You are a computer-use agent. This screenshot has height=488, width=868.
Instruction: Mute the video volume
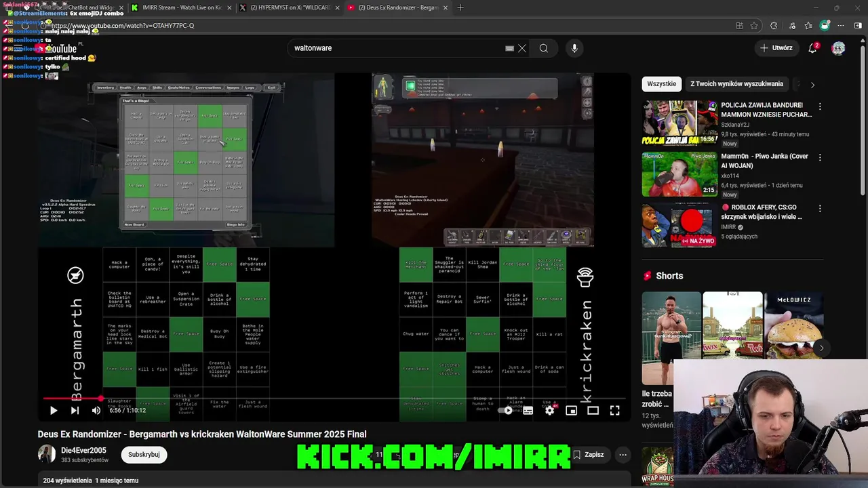pyautogui.click(x=96, y=410)
